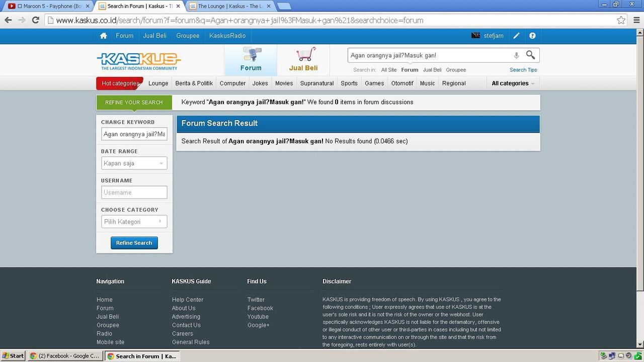This screenshot has height=362, width=644.
Task: Open the Search Tips link
Action: point(523,70)
